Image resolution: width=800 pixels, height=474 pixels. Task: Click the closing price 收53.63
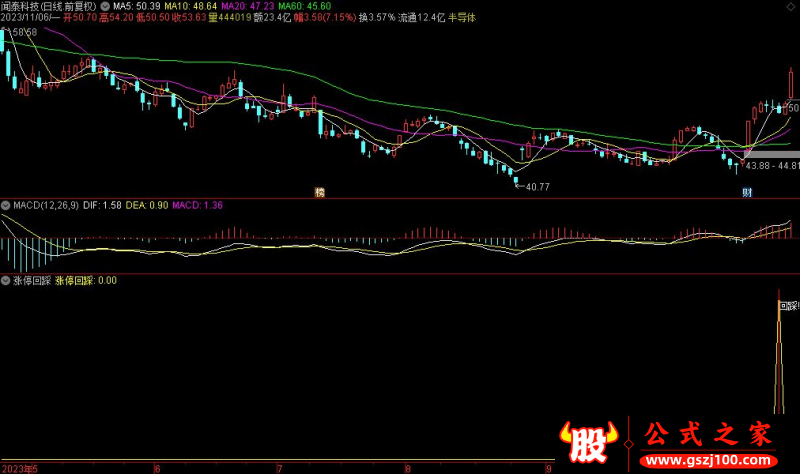click(x=189, y=17)
